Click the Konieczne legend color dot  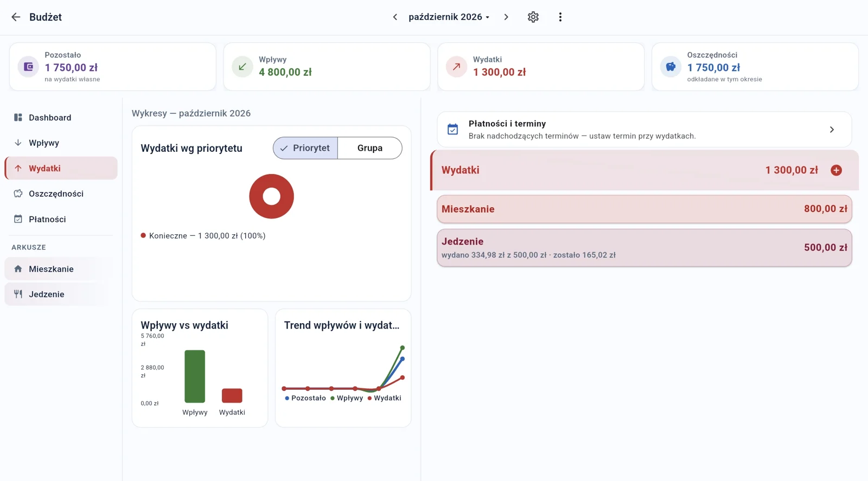(143, 235)
